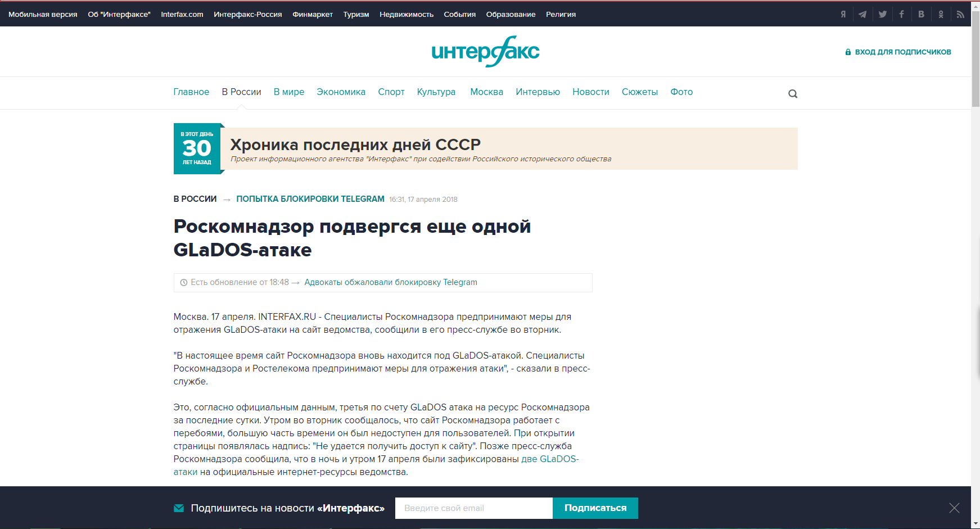Image resolution: width=980 pixels, height=529 pixels.
Task: Select the Интервью section
Action: coord(538,92)
